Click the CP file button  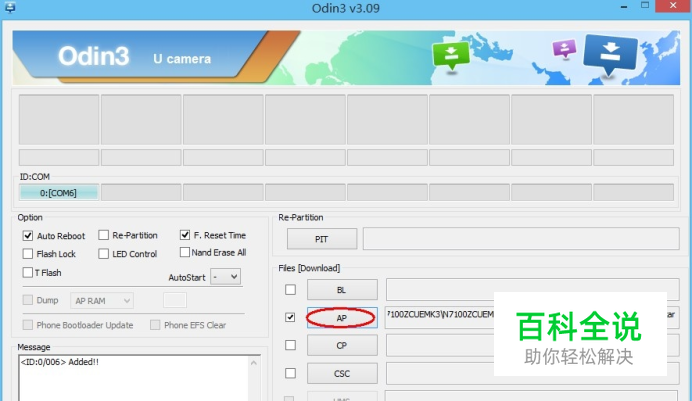(x=342, y=345)
